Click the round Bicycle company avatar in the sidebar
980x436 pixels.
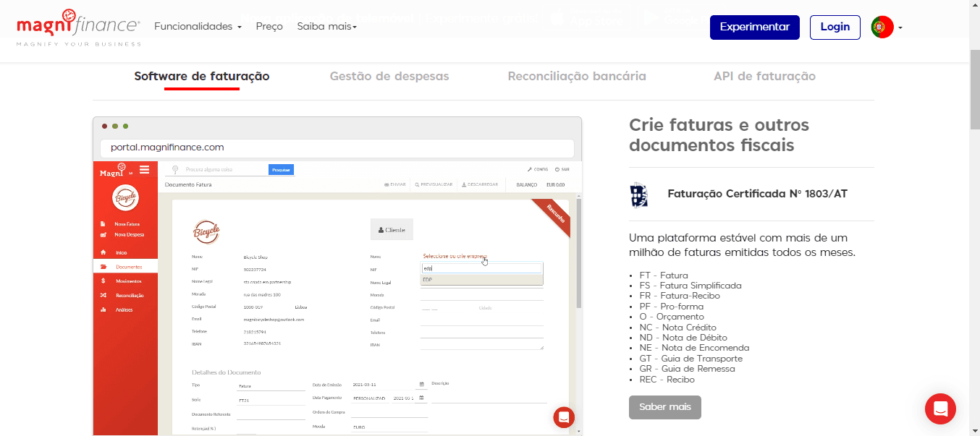pos(125,197)
